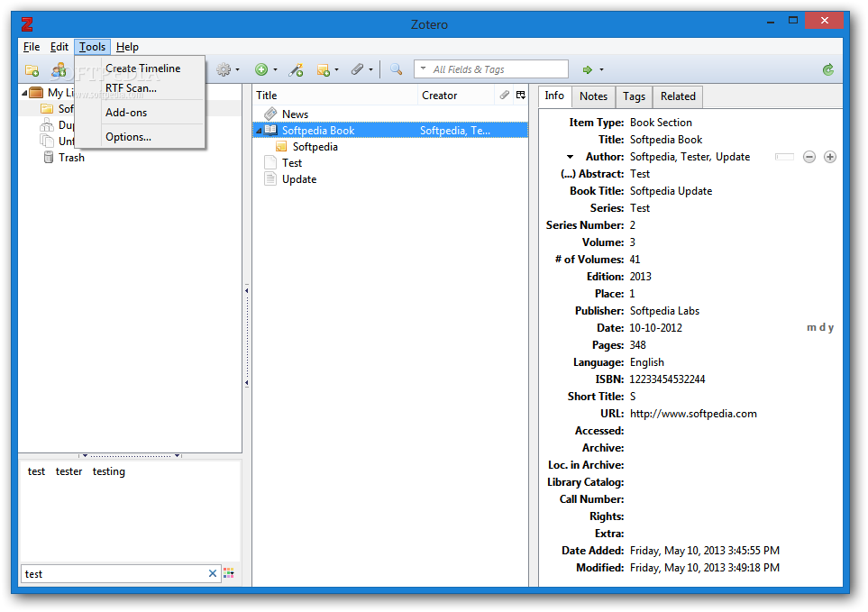Open the File menu

point(32,47)
